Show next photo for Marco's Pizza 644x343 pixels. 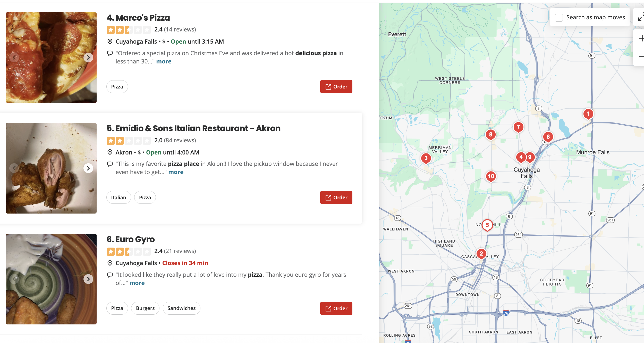88,57
